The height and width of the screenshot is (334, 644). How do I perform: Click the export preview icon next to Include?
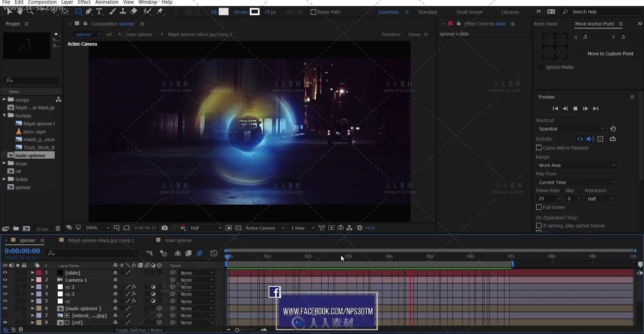coord(613,139)
